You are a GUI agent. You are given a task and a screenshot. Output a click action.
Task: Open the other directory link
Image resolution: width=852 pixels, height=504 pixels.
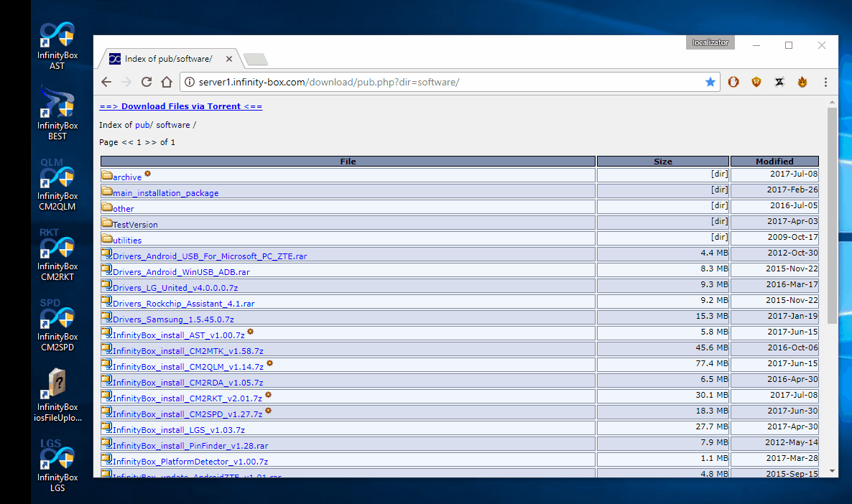coord(124,208)
